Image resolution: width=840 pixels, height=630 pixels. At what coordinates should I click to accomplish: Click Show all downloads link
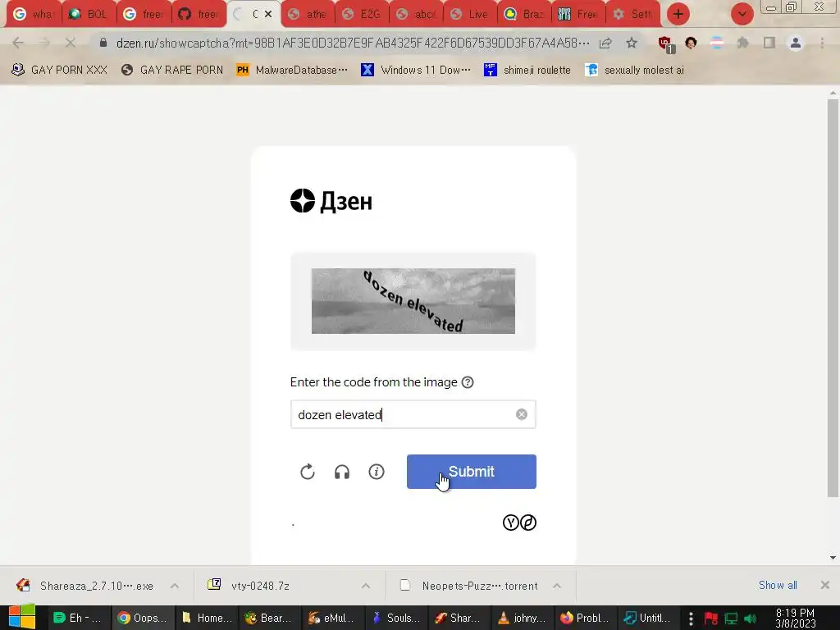point(778,585)
